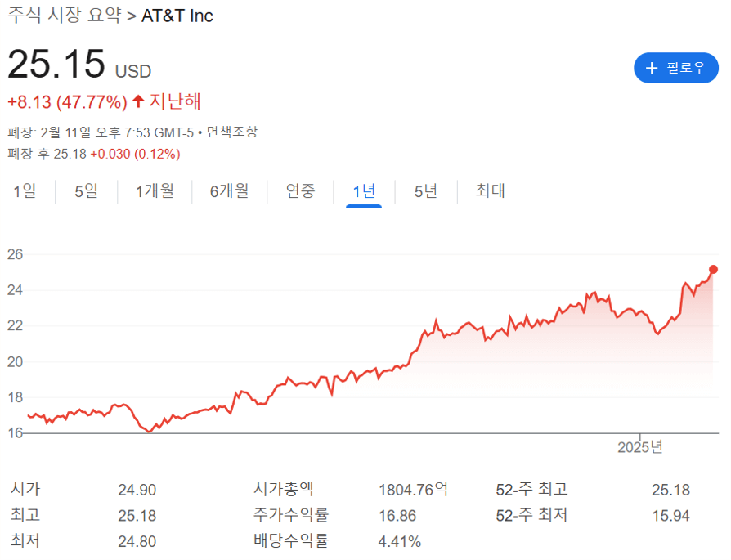Viewport: 731px width, 560px height.
Task: Click the 25.15 current price text
Action: point(56,64)
